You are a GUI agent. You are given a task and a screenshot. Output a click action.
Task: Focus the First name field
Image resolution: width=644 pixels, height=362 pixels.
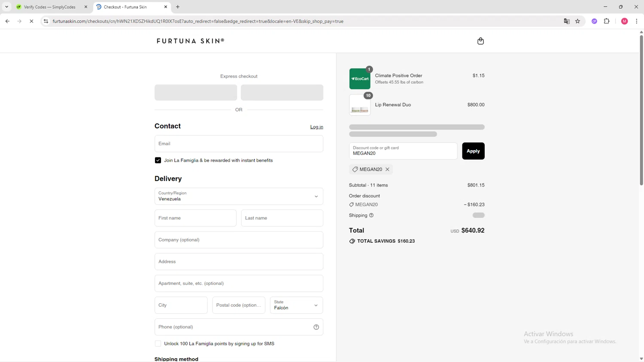tap(195, 218)
